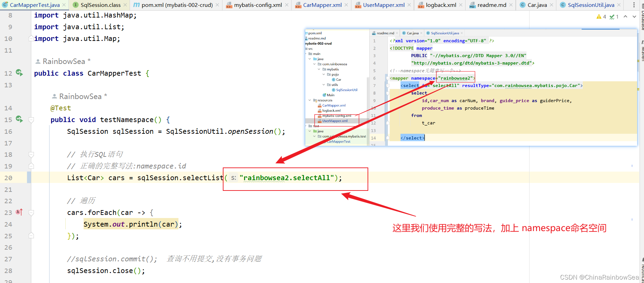Collapse com.rainbowsea package in inset tree

click(x=314, y=64)
